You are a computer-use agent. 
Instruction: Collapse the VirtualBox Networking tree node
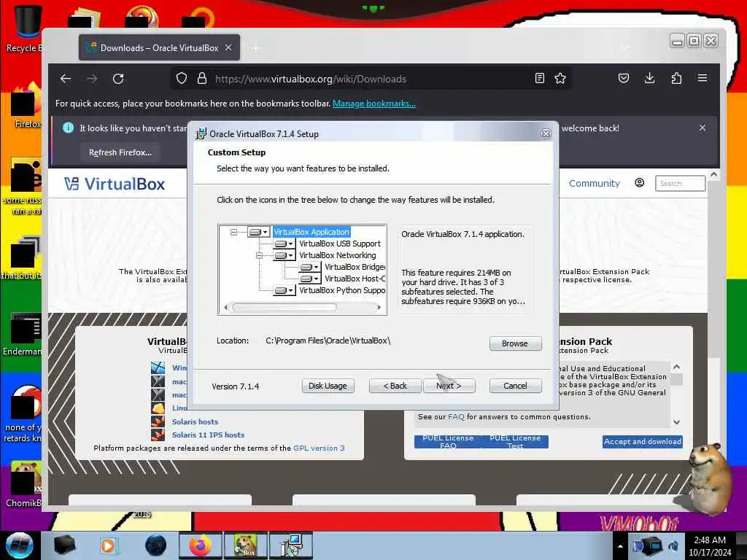[259, 256]
